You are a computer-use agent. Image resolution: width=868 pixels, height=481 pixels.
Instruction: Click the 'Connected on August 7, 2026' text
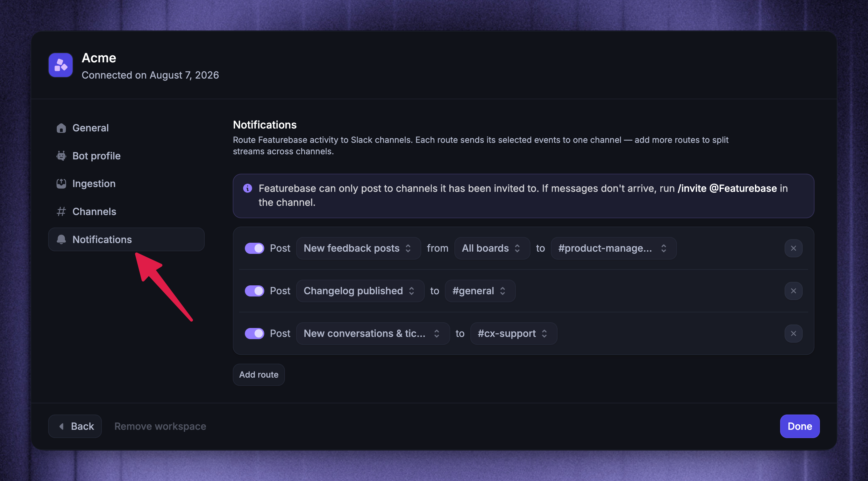point(150,75)
